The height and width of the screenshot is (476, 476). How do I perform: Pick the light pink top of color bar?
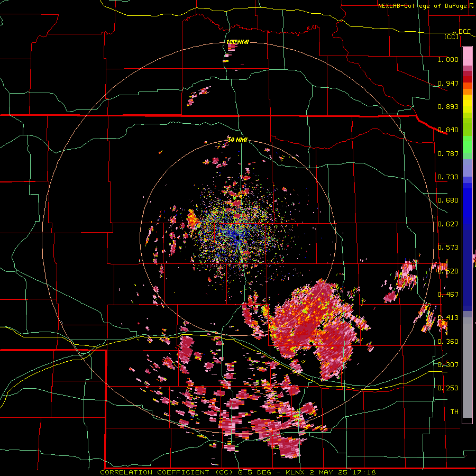tap(467, 57)
